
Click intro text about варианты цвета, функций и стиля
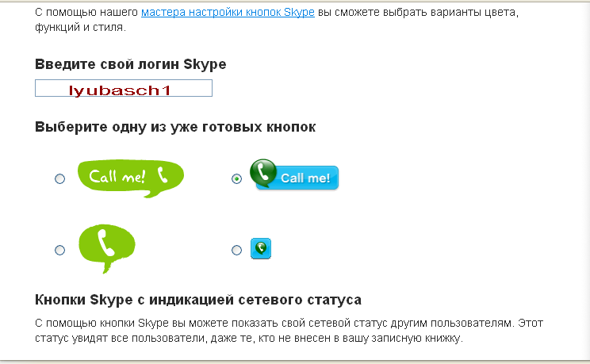(277, 20)
